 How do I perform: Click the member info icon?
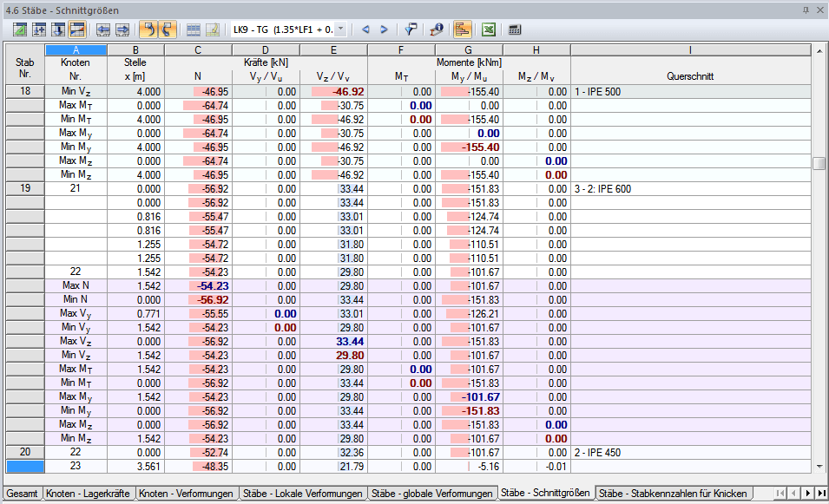coord(436,29)
